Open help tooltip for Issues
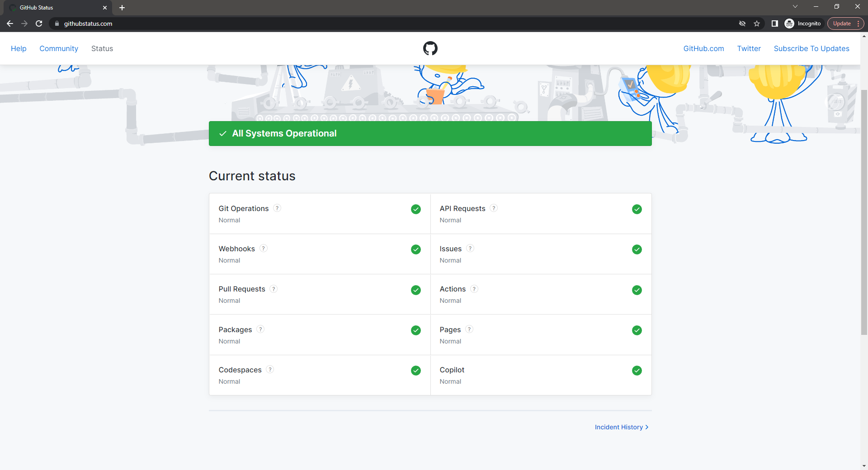 point(470,248)
